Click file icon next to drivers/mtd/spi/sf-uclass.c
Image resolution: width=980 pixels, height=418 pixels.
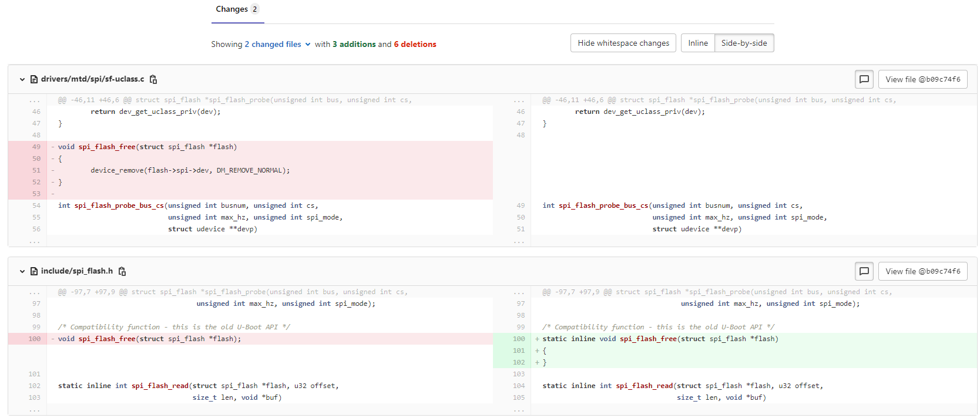click(x=33, y=79)
